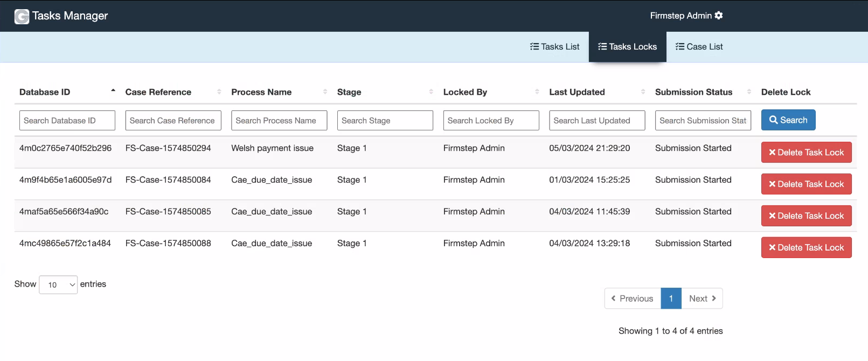Go to Previous page
868x361 pixels.
coord(633,298)
